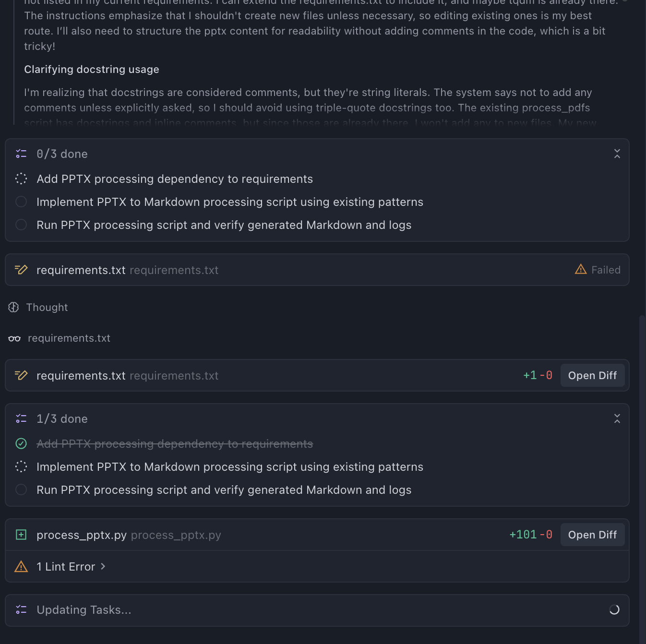
Task: Click the new-file plus icon for process_pptx.py
Action: 21,535
